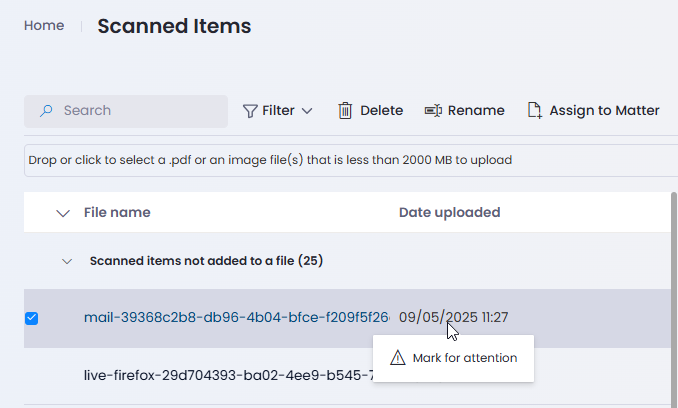Click the Delete button label
Screen dimensions: 678x408
point(381,111)
